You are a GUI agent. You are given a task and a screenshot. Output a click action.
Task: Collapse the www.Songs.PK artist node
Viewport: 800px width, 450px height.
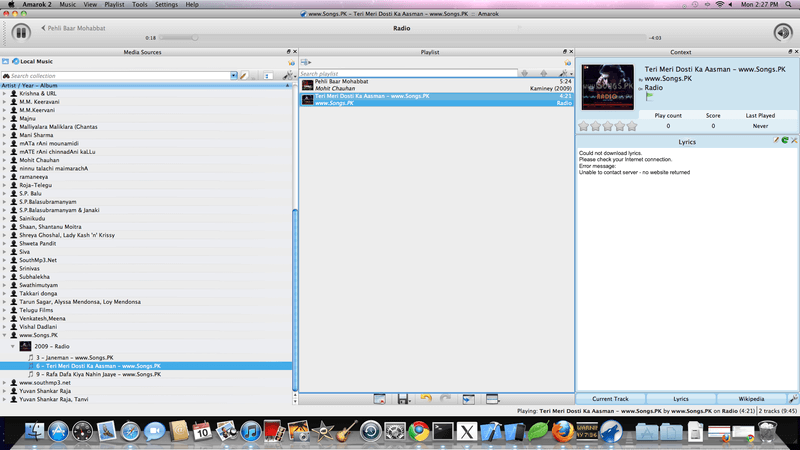tap(5, 335)
